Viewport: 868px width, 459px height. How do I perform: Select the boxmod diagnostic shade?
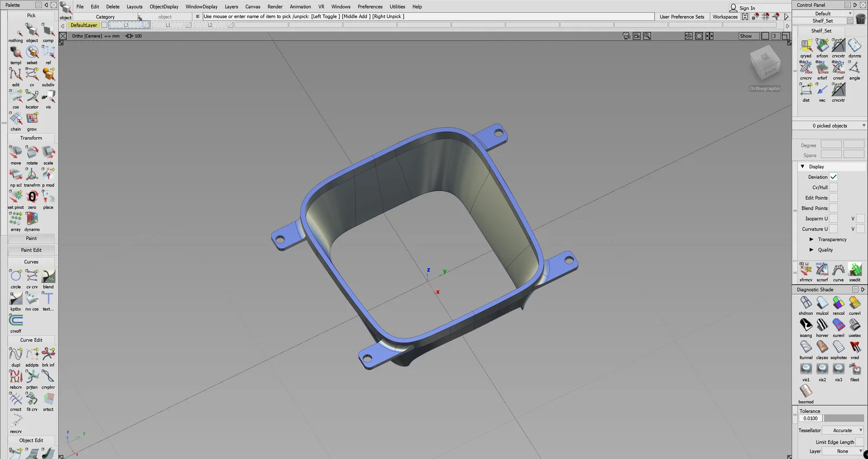pos(806,395)
